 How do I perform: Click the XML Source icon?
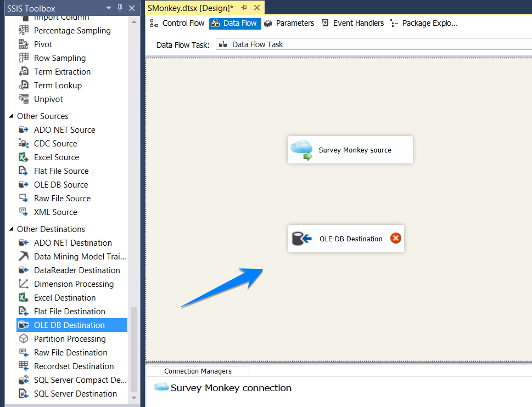(24, 212)
